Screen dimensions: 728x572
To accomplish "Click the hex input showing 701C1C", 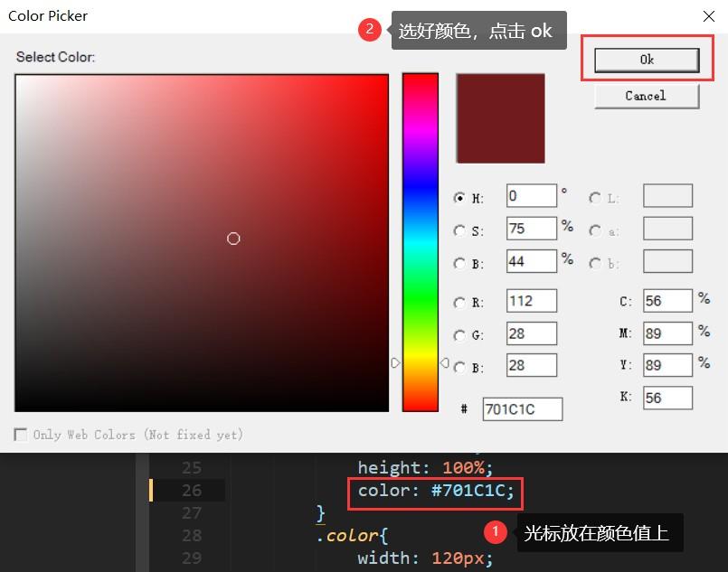I will [x=522, y=409].
